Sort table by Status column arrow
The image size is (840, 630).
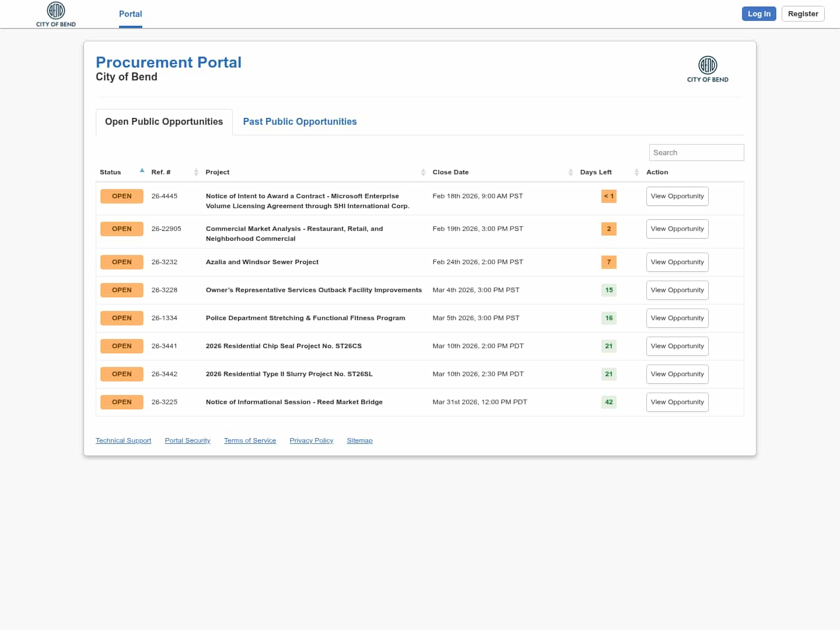click(142, 171)
